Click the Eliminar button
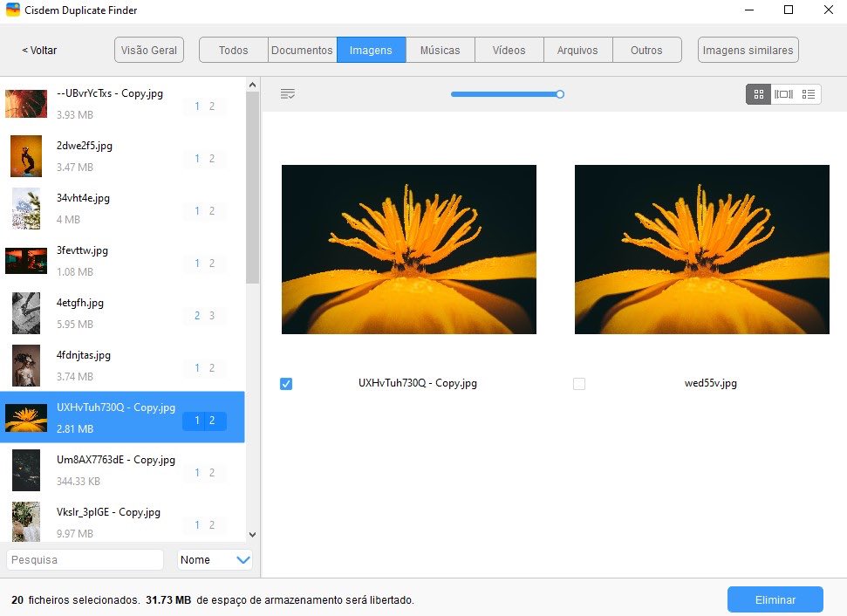 tap(775, 599)
